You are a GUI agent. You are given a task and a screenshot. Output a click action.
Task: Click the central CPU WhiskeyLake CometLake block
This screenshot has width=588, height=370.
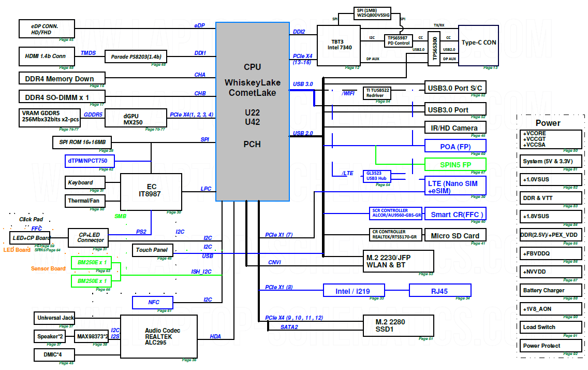[253, 111]
